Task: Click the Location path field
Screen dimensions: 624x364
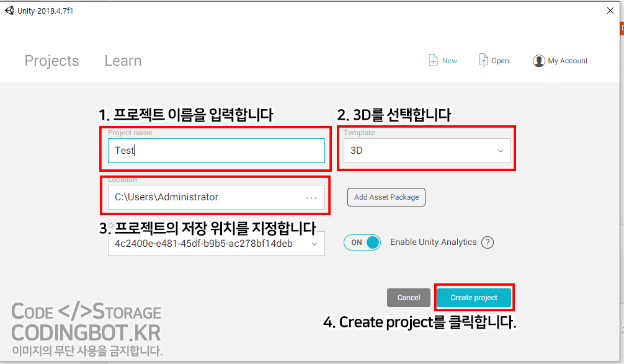Action: 216,197
